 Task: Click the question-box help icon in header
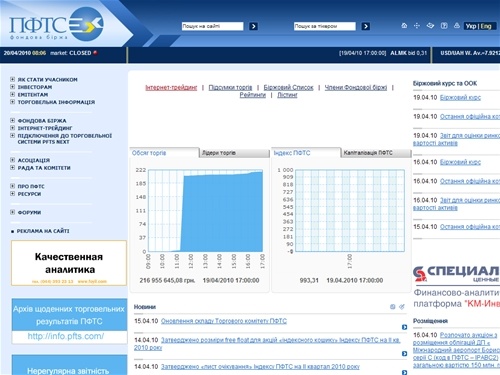pyautogui.click(x=444, y=26)
